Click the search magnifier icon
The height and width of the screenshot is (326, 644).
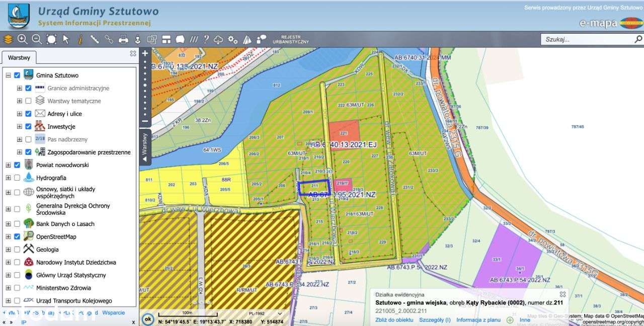638,39
